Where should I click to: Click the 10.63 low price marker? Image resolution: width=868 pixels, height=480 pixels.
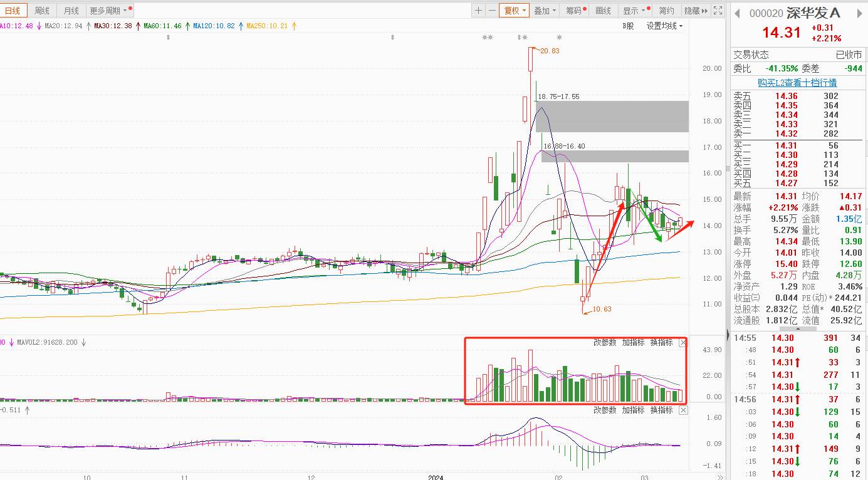click(601, 309)
